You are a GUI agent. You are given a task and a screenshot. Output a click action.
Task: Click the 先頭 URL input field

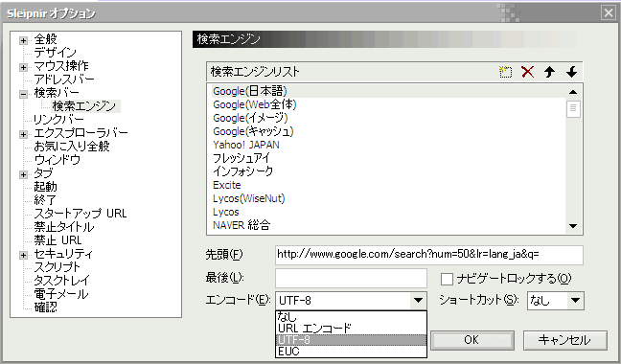pyautogui.click(x=429, y=255)
